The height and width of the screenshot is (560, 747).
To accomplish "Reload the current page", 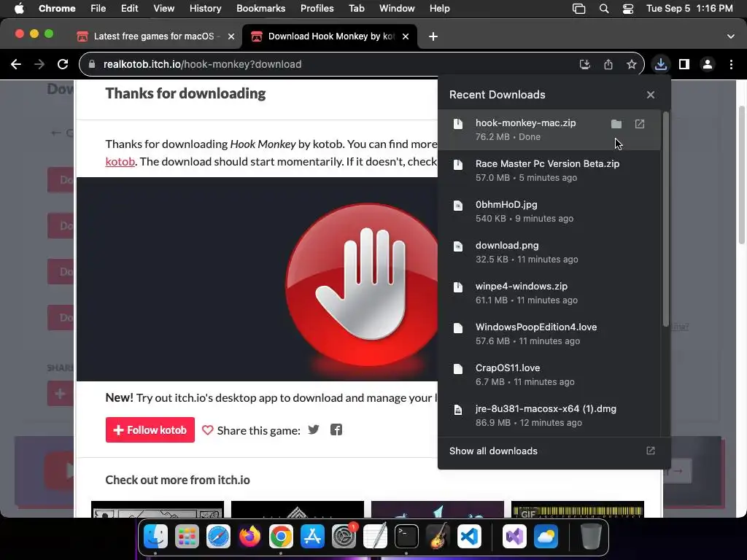I will (63, 64).
